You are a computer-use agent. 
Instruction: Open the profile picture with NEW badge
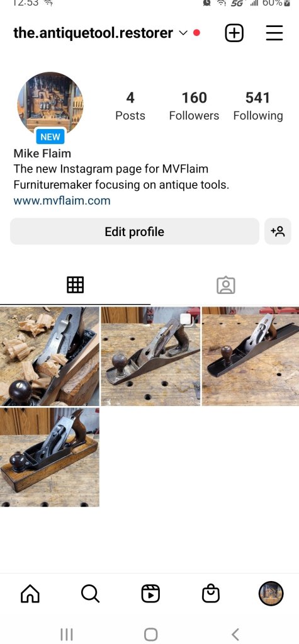coord(50,105)
